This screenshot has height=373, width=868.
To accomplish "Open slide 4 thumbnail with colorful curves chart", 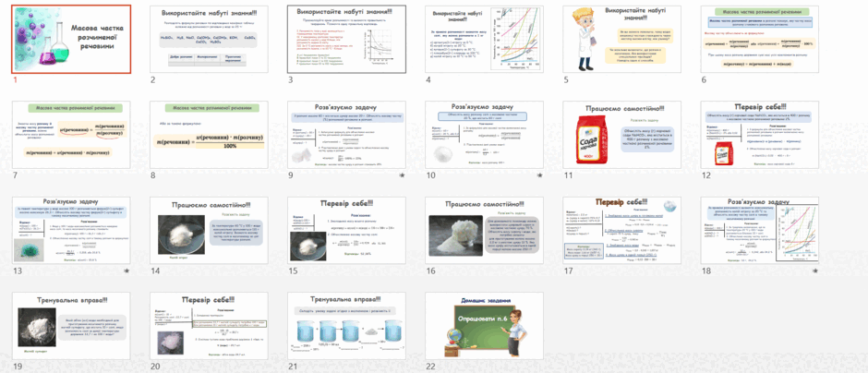I will click(485, 40).
